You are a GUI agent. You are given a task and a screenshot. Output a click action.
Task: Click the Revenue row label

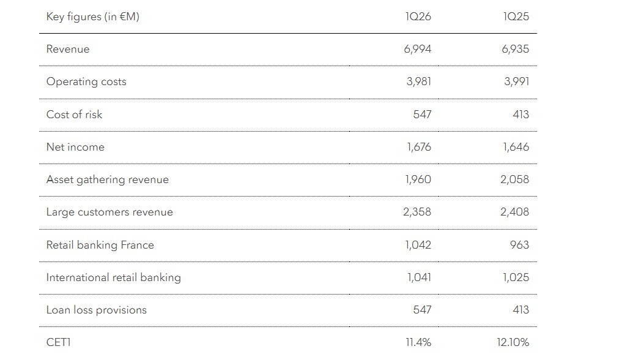coord(68,49)
